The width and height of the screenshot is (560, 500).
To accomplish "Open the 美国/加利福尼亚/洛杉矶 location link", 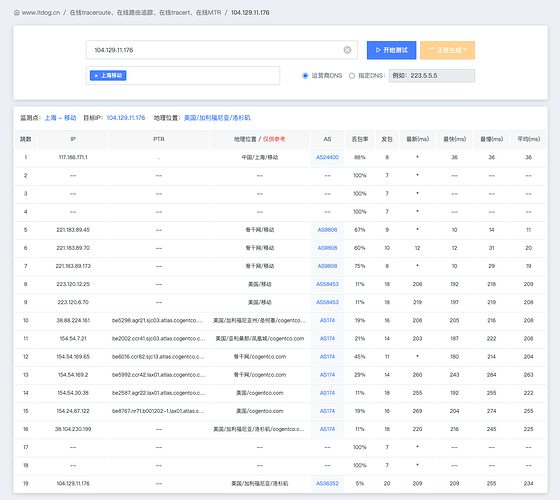I will click(217, 118).
